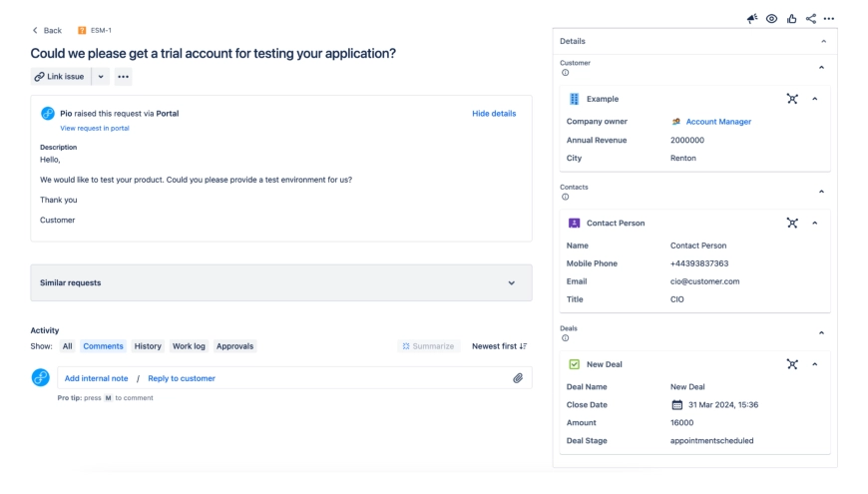The height and width of the screenshot is (494, 868).
Task: Open the graph icon on Contact Person card
Action: (x=792, y=223)
